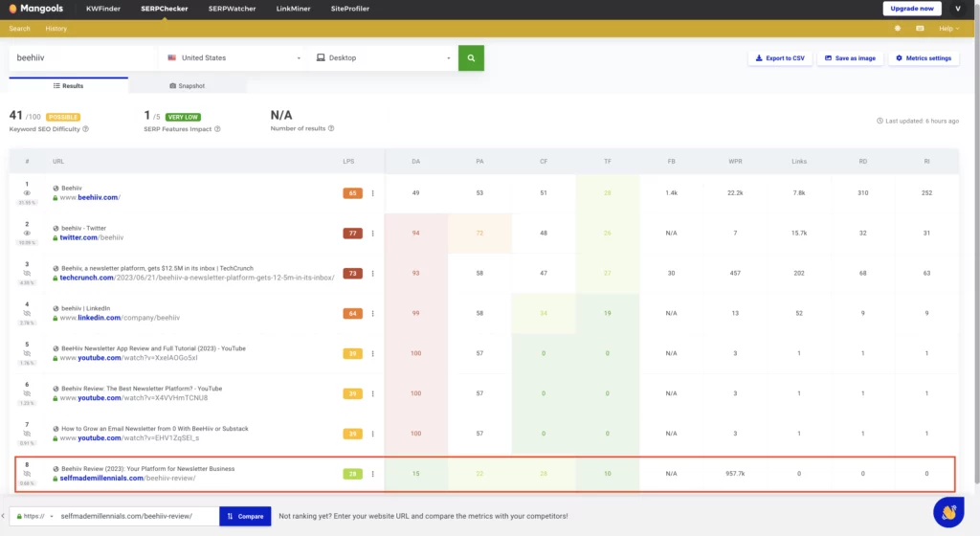Toggle the eye icon for rank 1 result
980x536 pixels.
28,193
